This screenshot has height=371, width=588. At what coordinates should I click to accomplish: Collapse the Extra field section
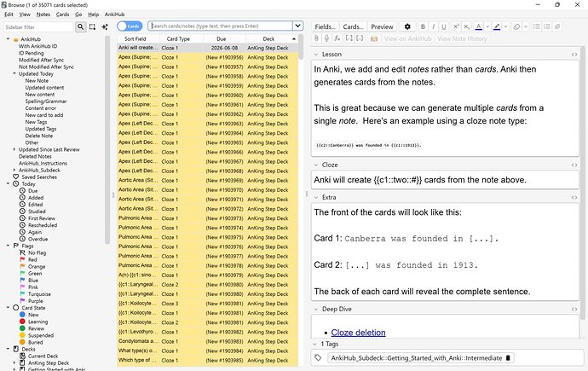(x=316, y=197)
